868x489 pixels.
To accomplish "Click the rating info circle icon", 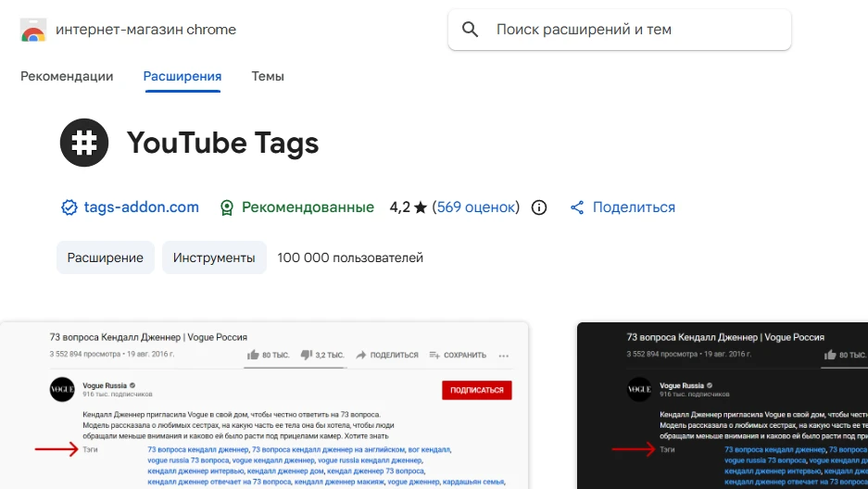I will (539, 207).
